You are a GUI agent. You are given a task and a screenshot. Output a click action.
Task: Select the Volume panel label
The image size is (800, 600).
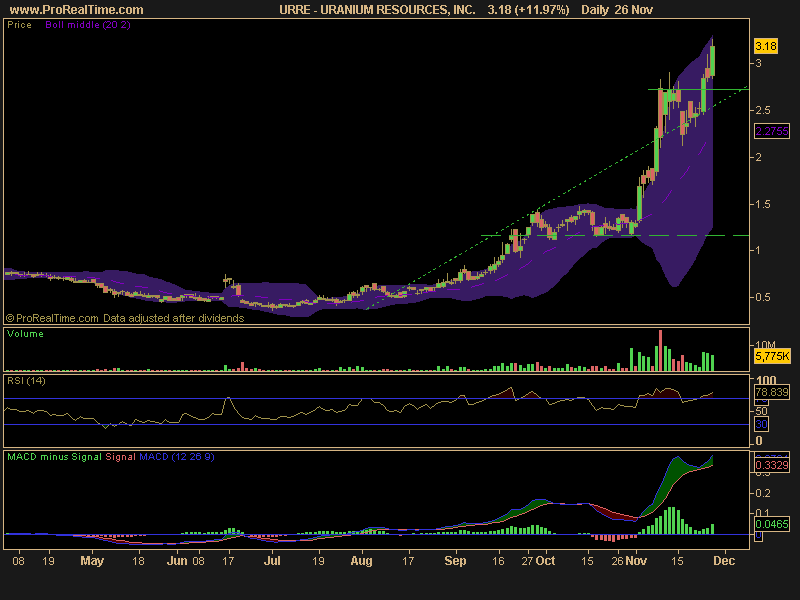pos(25,334)
